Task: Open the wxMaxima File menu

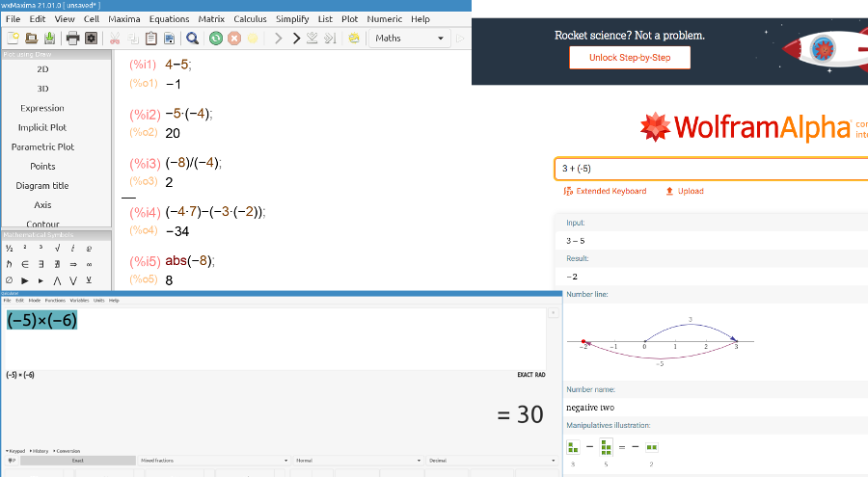Action: point(13,19)
